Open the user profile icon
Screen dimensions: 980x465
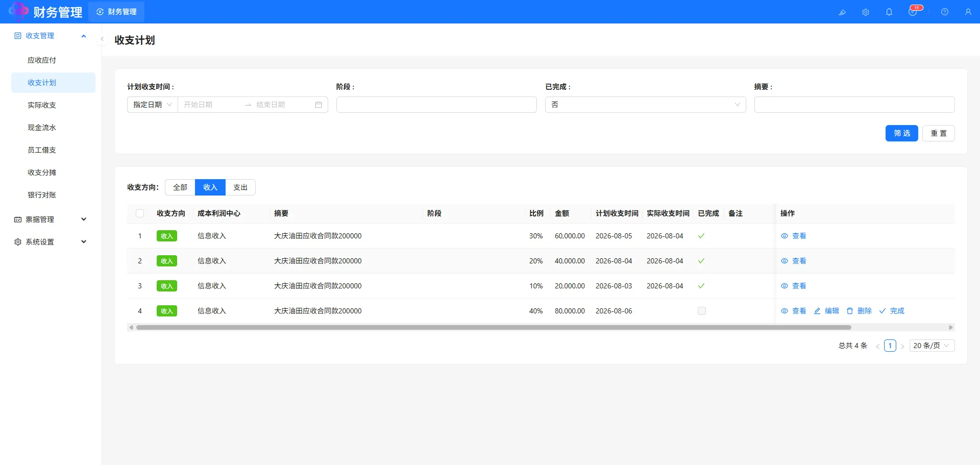(968, 12)
